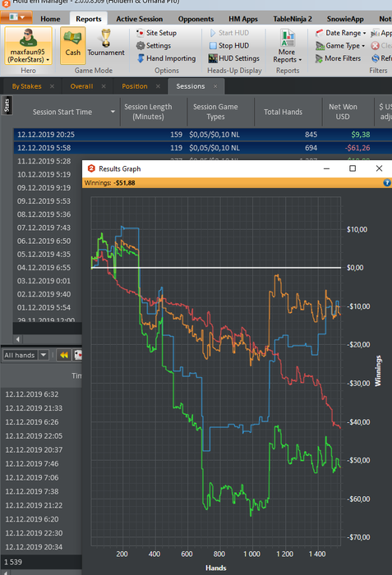Open the TableNinja 2 tab
392x575 pixels.
click(x=293, y=19)
